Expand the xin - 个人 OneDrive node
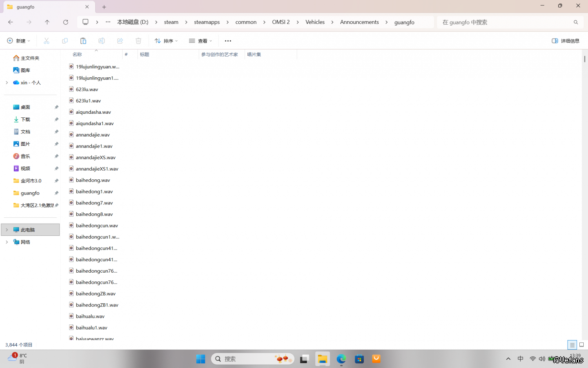This screenshot has width=588, height=368. point(7,82)
